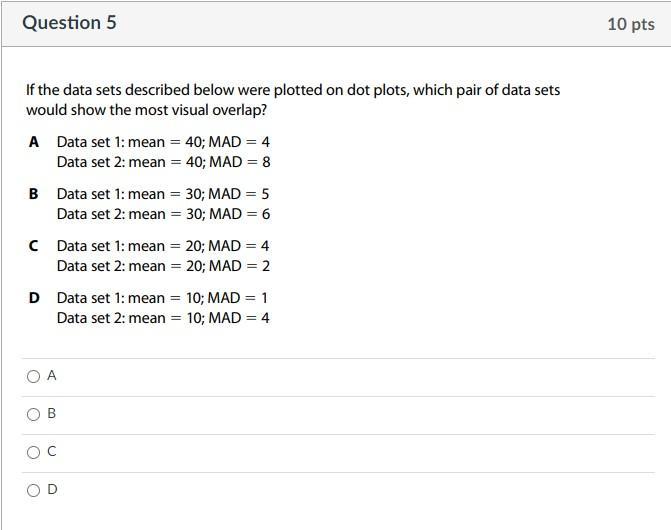The height and width of the screenshot is (530, 671).
Task: Click the line mean = 10; MAD = 1
Action: point(163,298)
